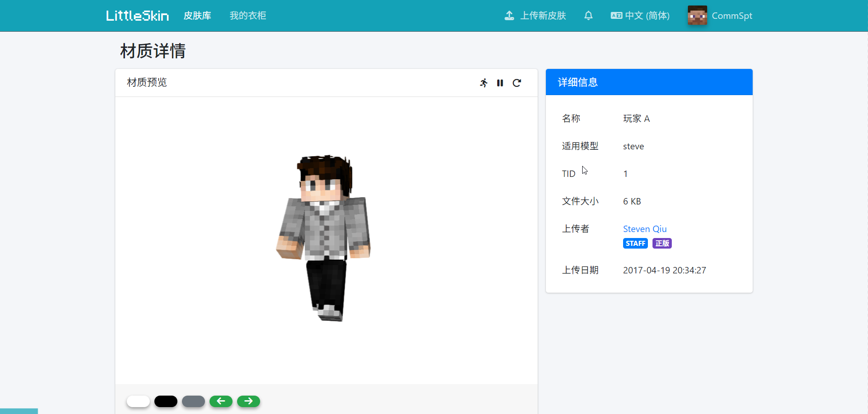868x414 pixels.
Task: Click the green right arrow button
Action: click(x=249, y=401)
